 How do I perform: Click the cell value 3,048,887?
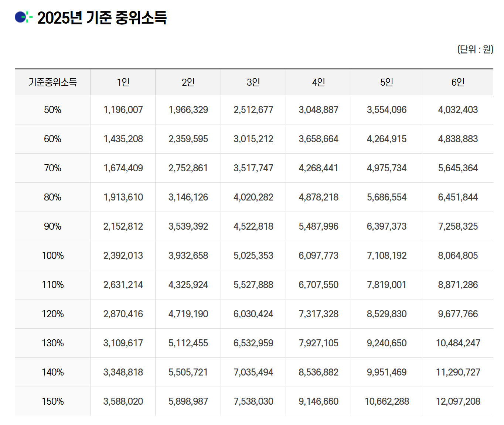pyautogui.click(x=319, y=110)
